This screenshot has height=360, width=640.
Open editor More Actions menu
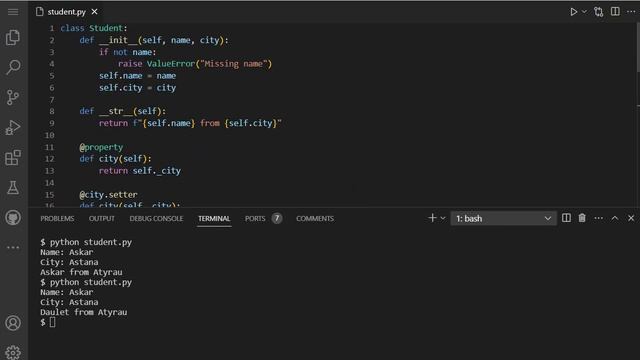[631, 11]
